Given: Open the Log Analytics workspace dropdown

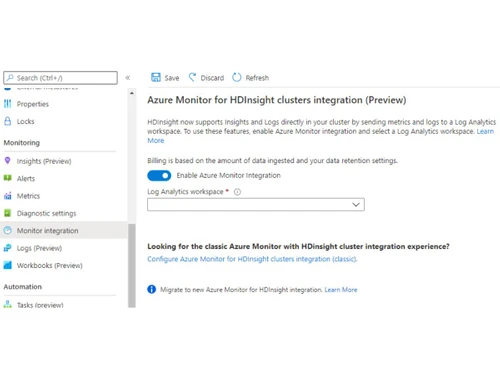Looking at the screenshot, I should click(256, 204).
